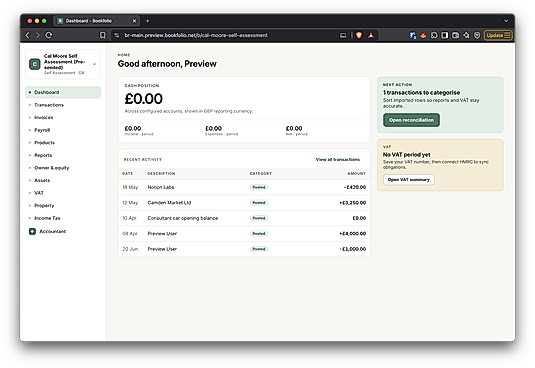Click the Update button in the browser toolbar
The height and width of the screenshot is (368, 535).
(498, 35)
